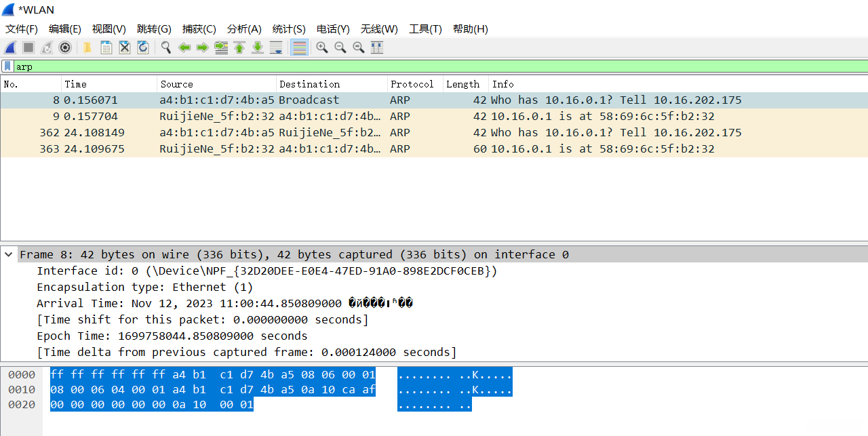Open the 视图(V) menu
Image resolution: width=868 pixels, height=436 pixels.
click(x=109, y=29)
